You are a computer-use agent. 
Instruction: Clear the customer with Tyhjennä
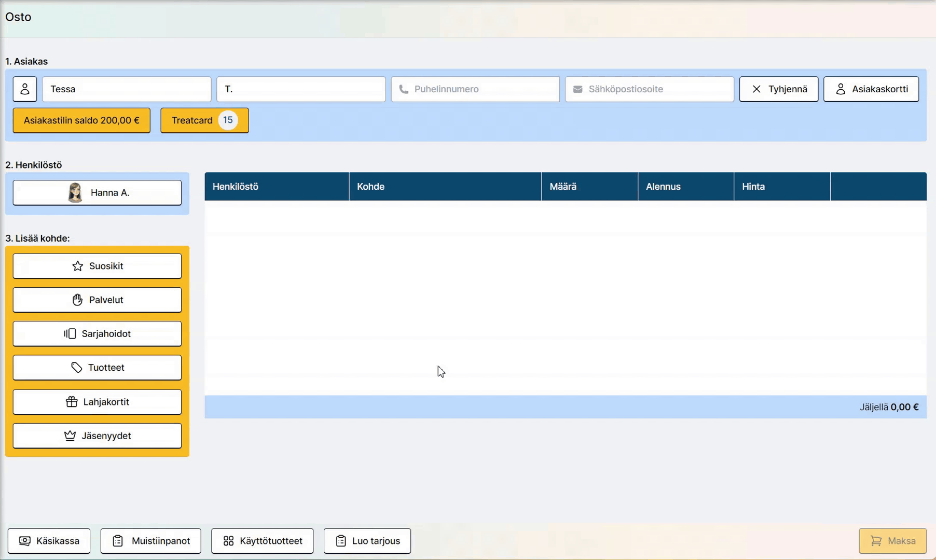tap(778, 89)
